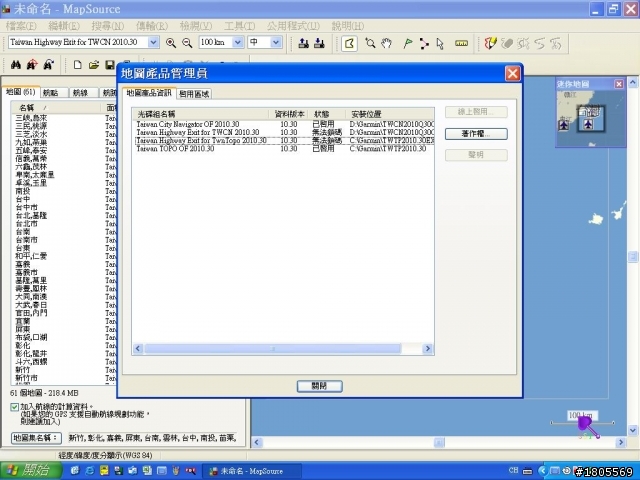Click the 關閉 close button in dialog

point(320,386)
